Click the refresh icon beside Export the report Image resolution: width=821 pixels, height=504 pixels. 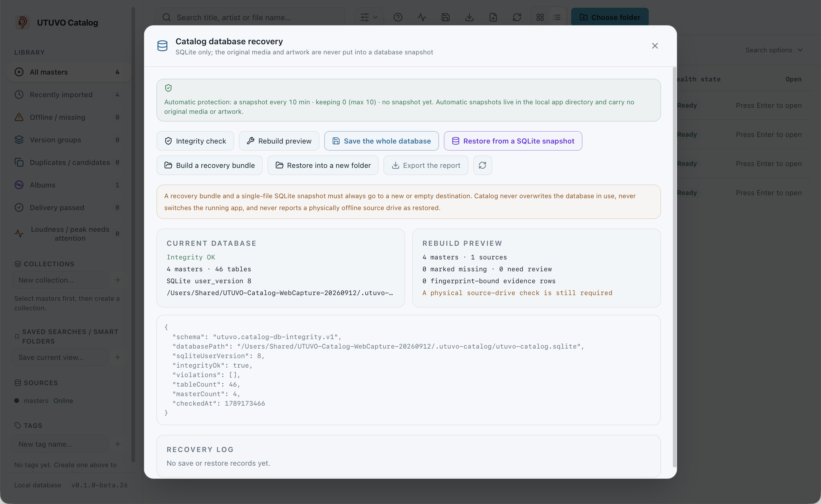[x=482, y=165]
